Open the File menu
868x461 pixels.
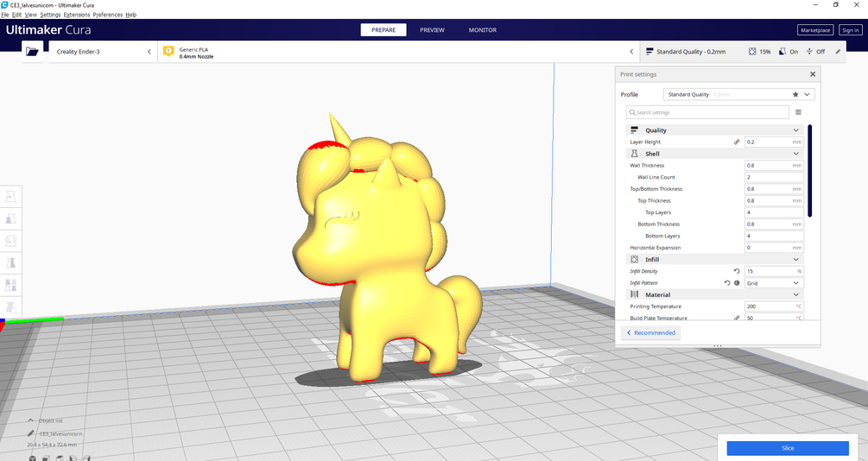coord(5,15)
